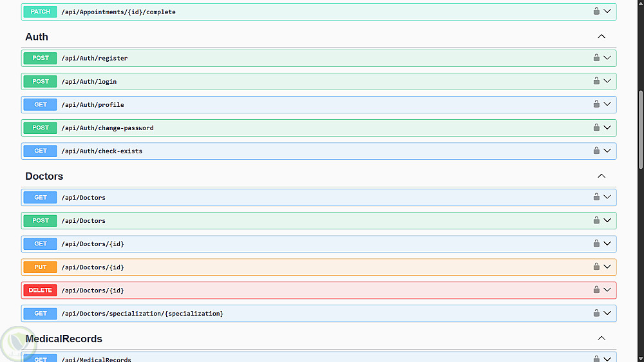Click lock icon on DELETE /api/Doctors/{id}
The width and height of the screenshot is (644, 362).
click(x=596, y=290)
